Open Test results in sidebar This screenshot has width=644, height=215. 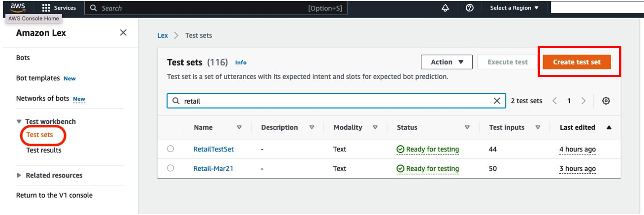click(44, 150)
